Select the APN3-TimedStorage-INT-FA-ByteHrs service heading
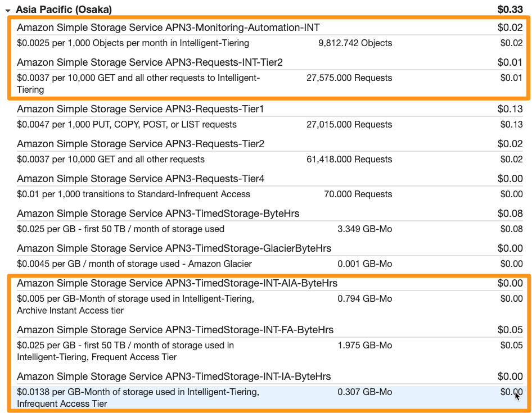532x413 pixels. point(175,330)
